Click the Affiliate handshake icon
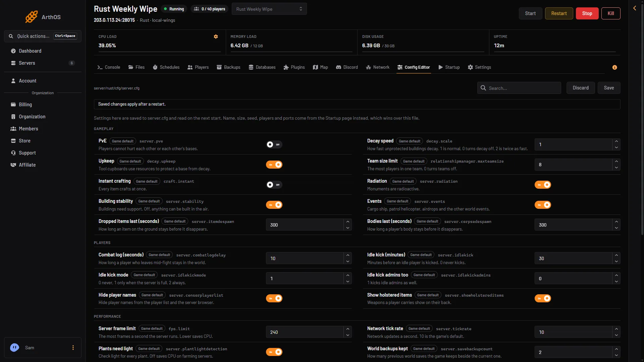Screen dimensions: 644x362 [x=13, y=165]
